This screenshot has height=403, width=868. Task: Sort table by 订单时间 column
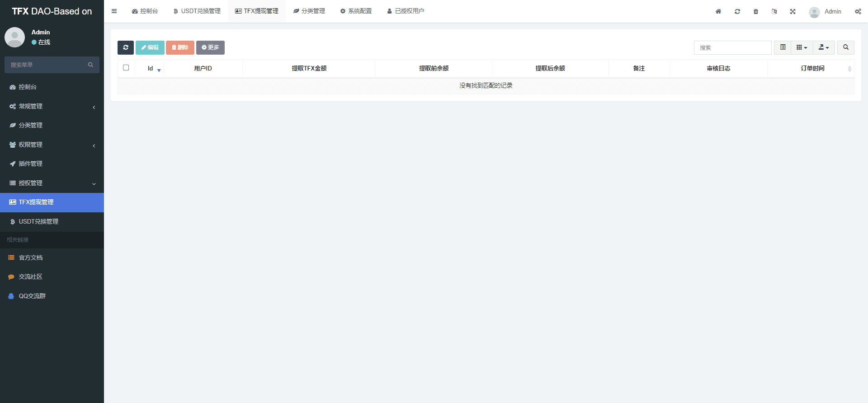pyautogui.click(x=812, y=68)
